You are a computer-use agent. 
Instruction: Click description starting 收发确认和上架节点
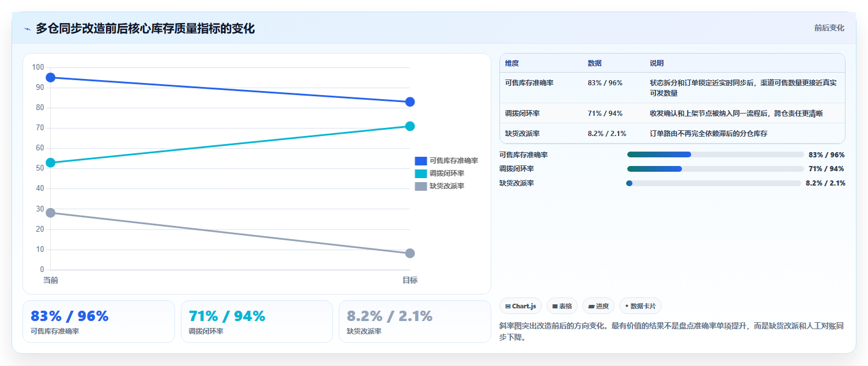pos(736,114)
